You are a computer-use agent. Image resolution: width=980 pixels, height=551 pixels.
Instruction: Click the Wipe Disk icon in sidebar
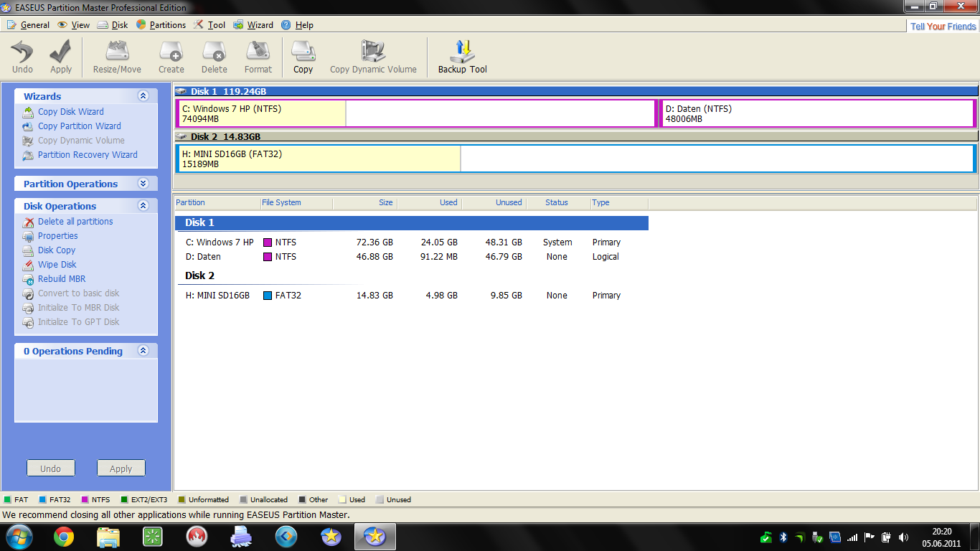[x=28, y=265]
